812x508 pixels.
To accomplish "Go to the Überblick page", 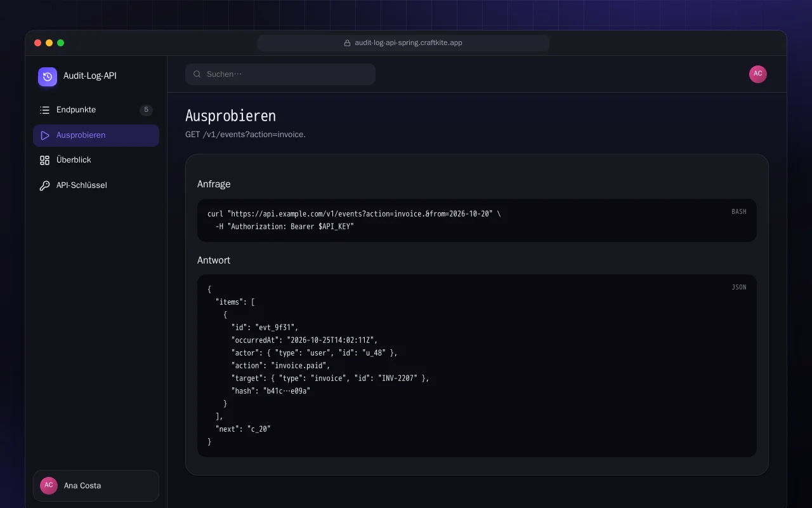I will click(96, 160).
